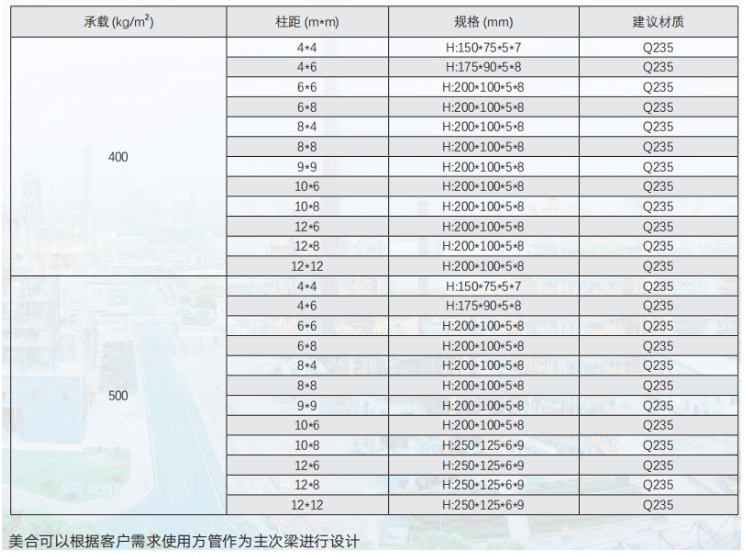
Task: Click the 400 load value cell
Action: coord(118,157)
